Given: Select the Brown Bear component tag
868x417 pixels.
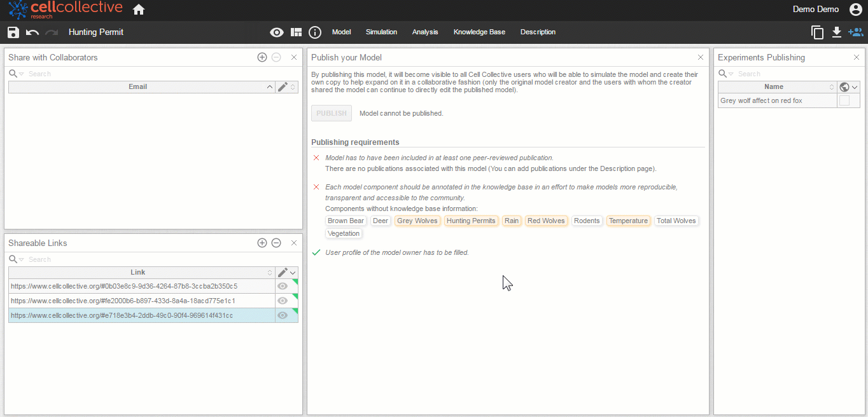Looking at the screenshot, I should click(346, 221).
